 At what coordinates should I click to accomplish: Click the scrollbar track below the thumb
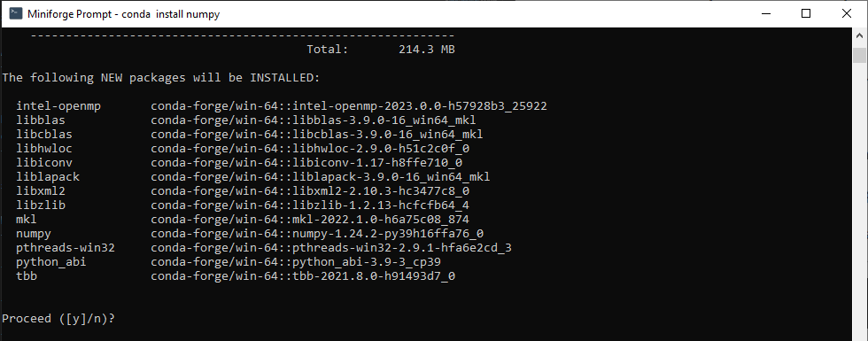point(859,199)
